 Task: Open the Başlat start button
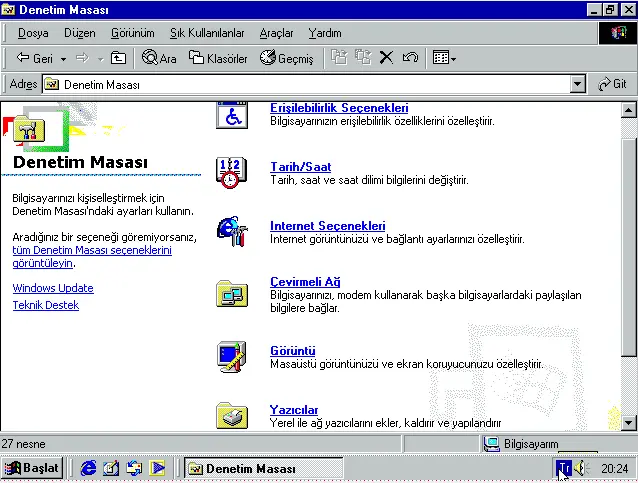pos(32,468)
